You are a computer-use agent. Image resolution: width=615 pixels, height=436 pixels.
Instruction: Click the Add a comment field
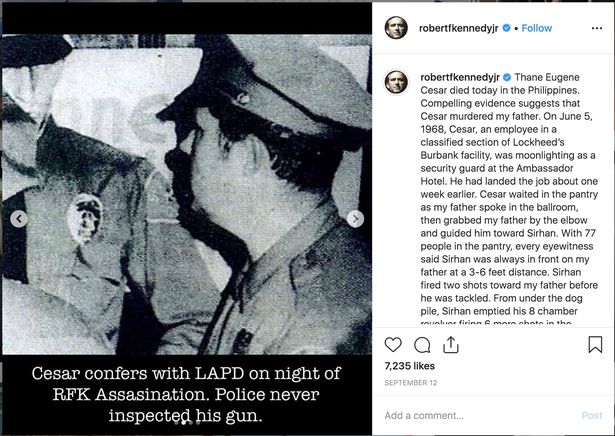pos(470,415)
